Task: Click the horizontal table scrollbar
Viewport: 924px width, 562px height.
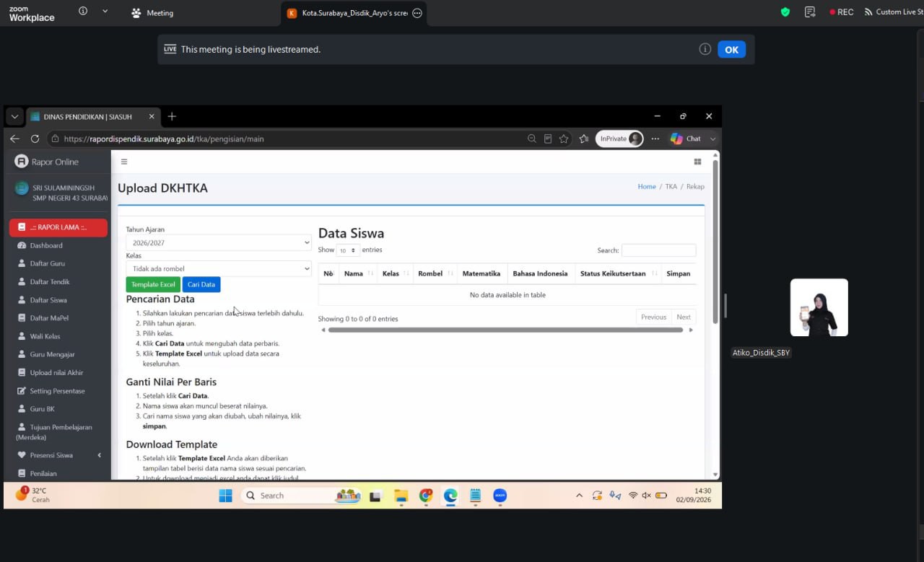Action: [x=505, y=330]
